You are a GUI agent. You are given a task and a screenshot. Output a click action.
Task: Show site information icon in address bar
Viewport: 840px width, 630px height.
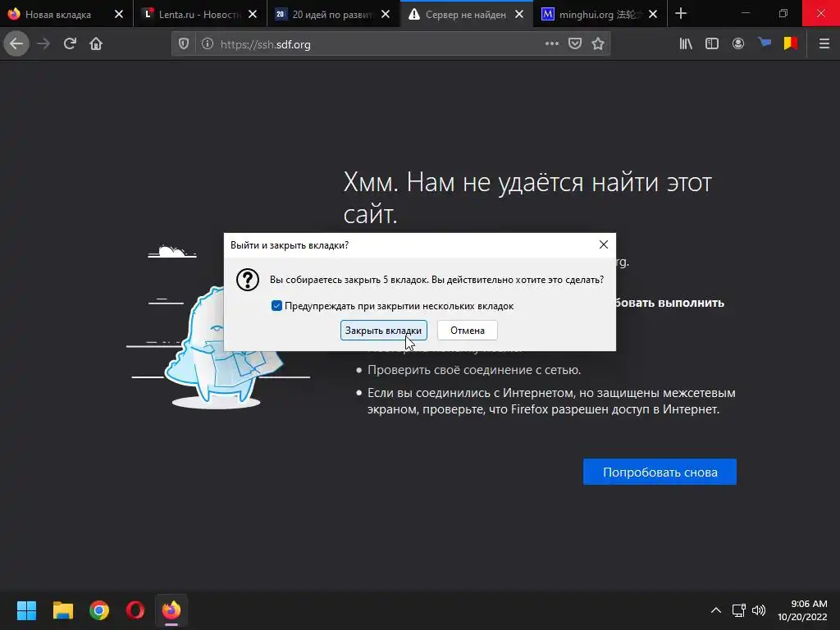(x=208, y=44)
